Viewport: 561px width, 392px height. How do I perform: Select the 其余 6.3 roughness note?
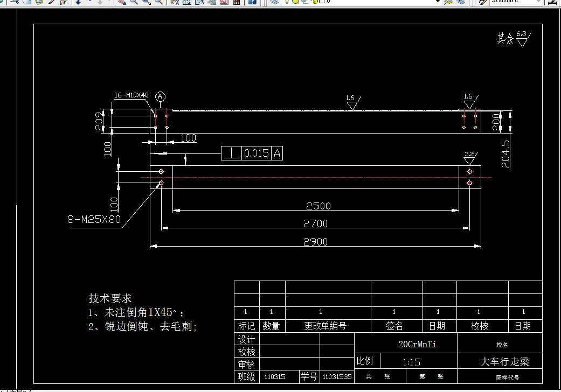click(514, 39)
